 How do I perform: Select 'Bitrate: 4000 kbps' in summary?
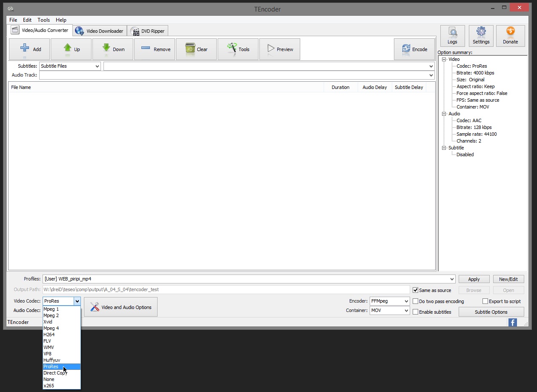pyautogui.click(x=475, y=73)
